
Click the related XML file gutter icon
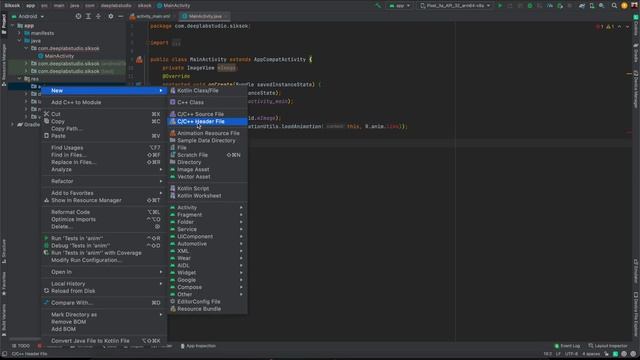[x=139, y=60]
